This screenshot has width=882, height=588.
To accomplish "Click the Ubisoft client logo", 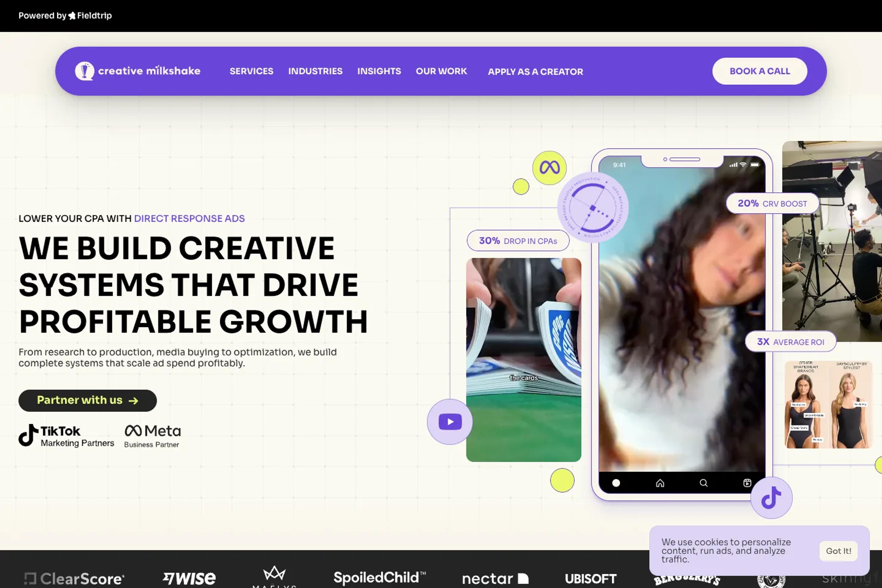I will (591, 579).
